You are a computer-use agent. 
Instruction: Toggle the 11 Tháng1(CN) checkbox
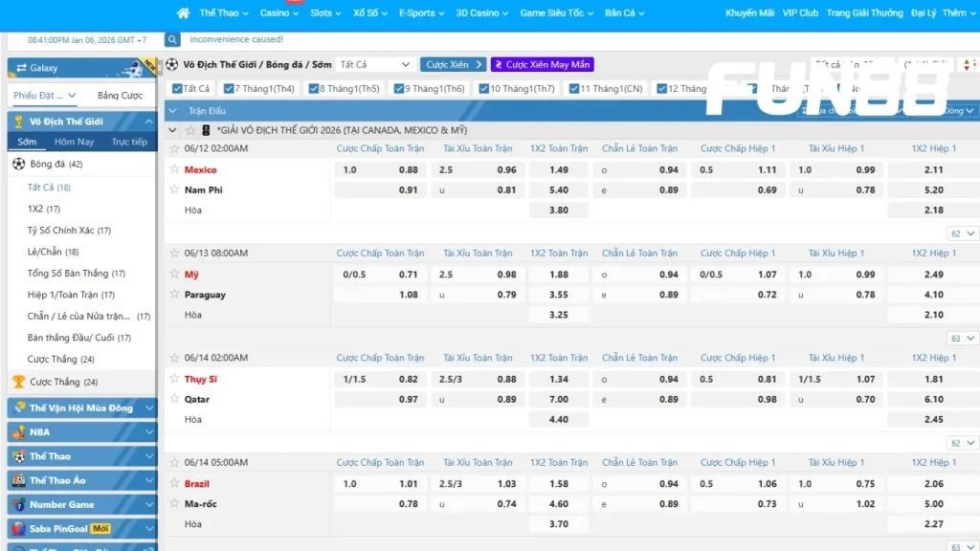[x=573, y=89]
